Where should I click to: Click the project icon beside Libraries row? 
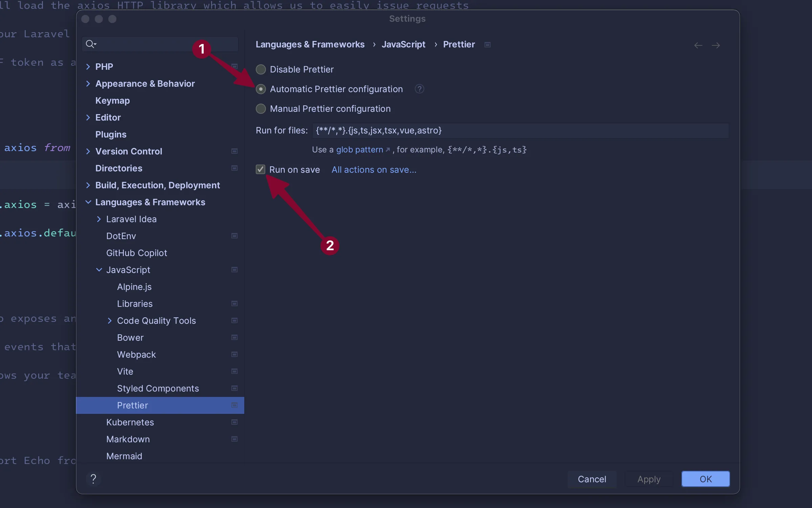point(234,303)
